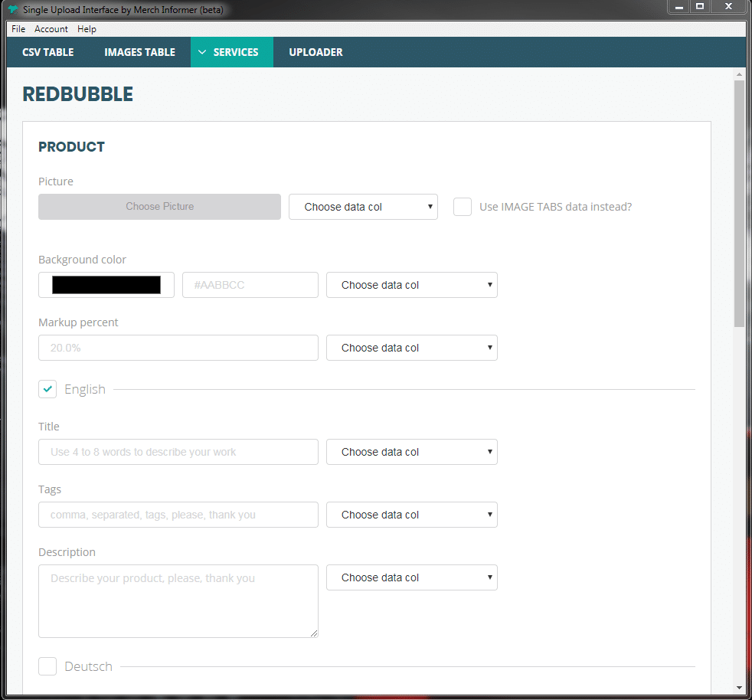
Task: Open the Title data column dropdown
Action: coord(412,452)
